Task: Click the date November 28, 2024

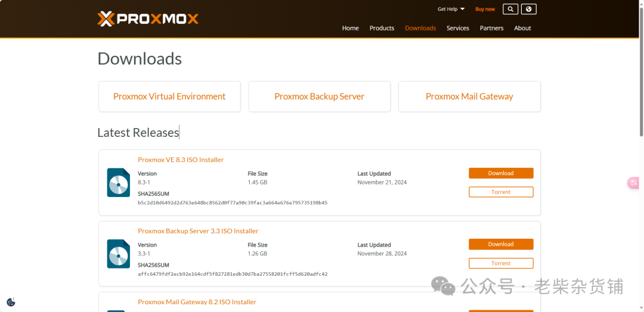Action: coord(382,254)
